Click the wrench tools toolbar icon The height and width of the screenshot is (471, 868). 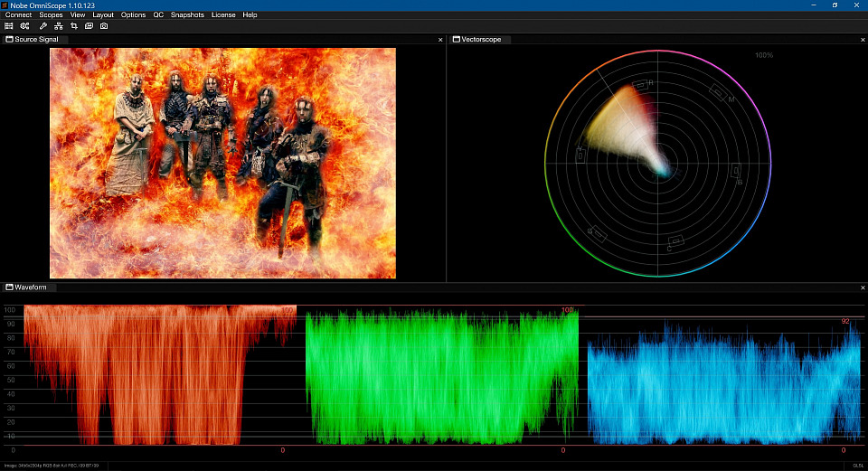43,26
